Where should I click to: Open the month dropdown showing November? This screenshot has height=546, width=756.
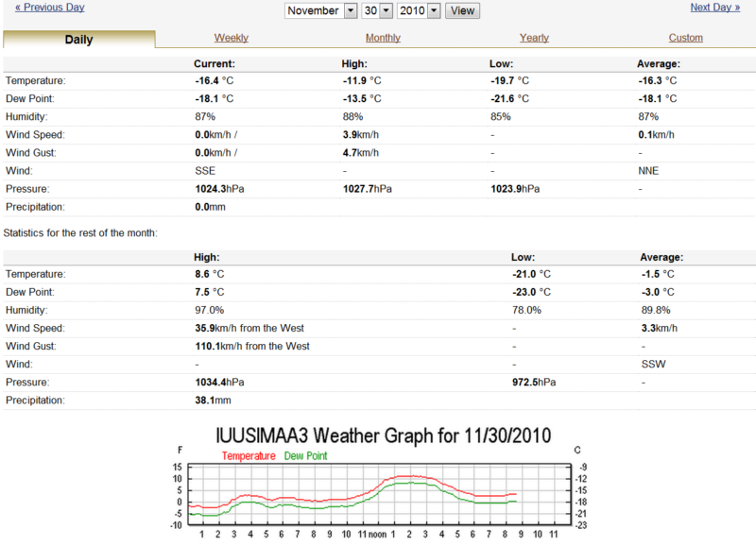coord(320,10)
